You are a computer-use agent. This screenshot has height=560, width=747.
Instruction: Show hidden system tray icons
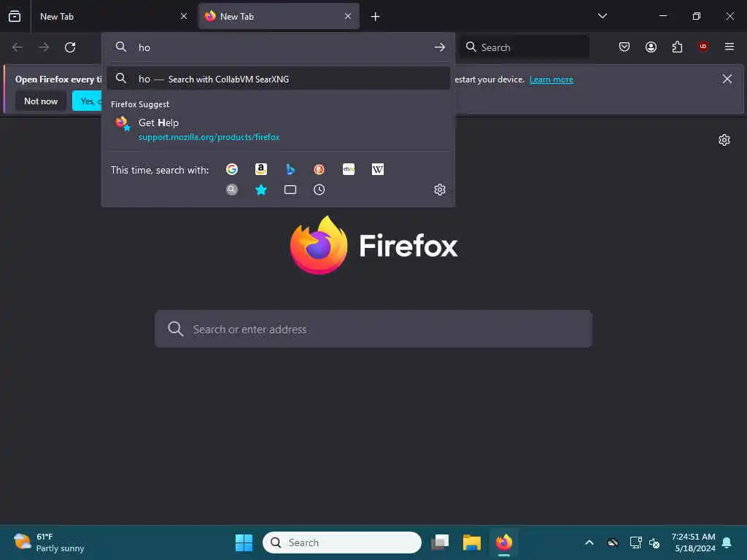589,542
